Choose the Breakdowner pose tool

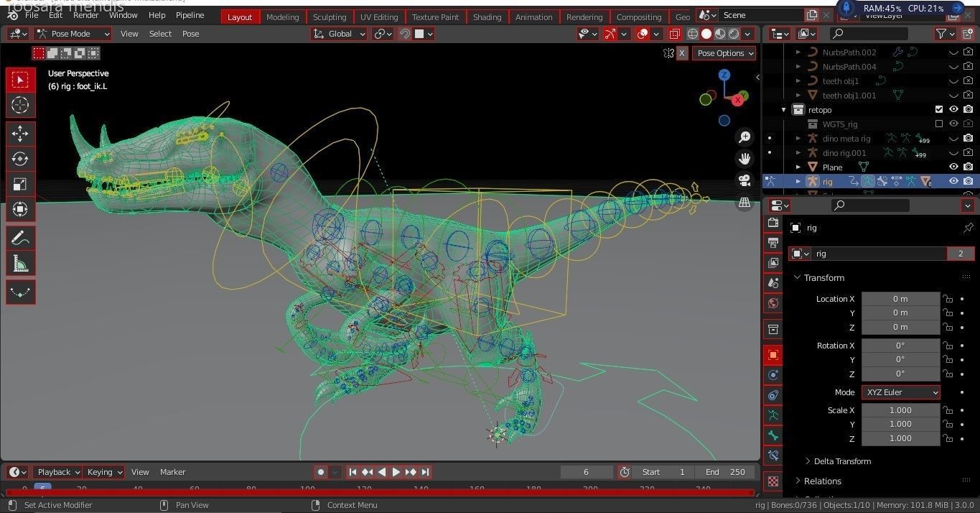20,292
